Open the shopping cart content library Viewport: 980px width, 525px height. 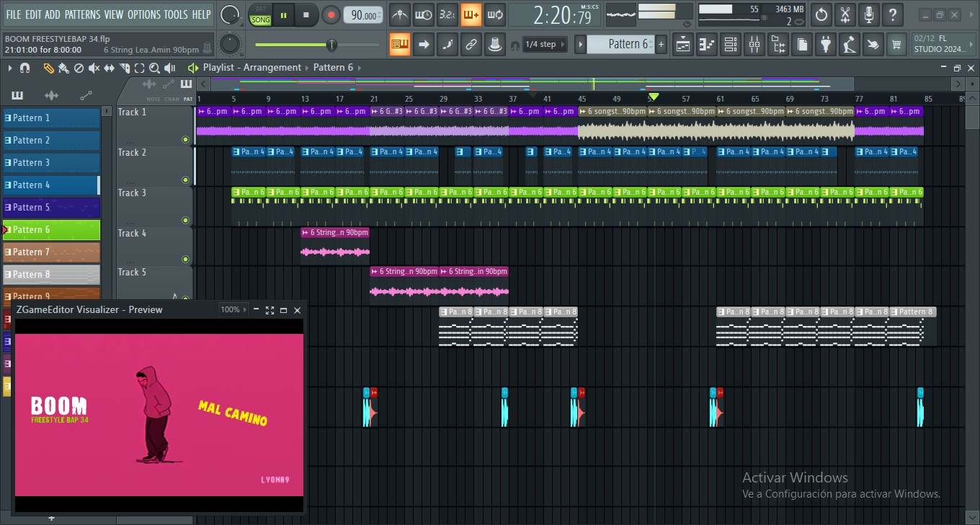pos(896,45)
